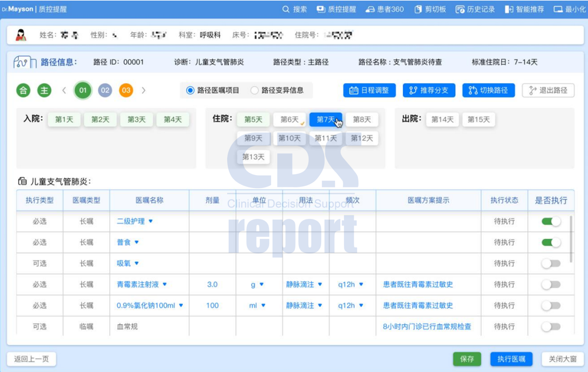Click 返回上一页 to go back

pyautogui.click(x=32, y=359)
